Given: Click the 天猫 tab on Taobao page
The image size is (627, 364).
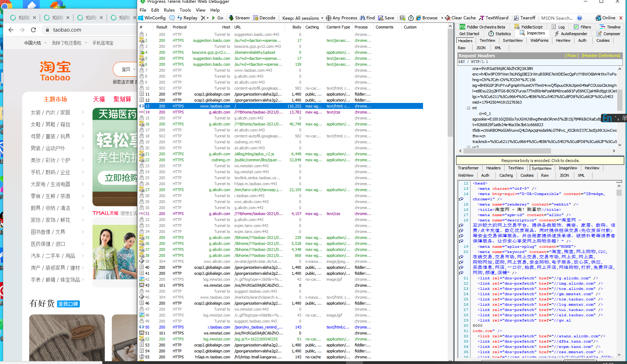Looking at the screenshot, I should pyautogui.click(x=99, y=99).
